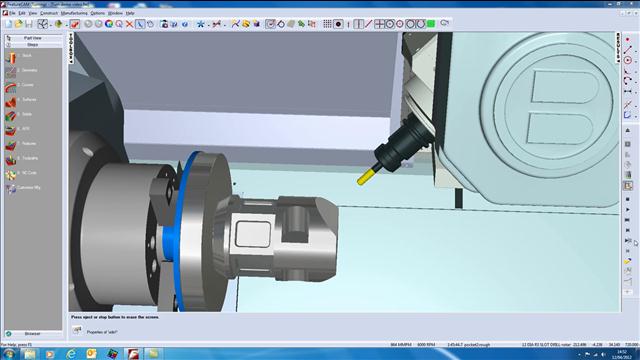Click the green color square in toolbar

pyautogui.click(x=431, y=24)
